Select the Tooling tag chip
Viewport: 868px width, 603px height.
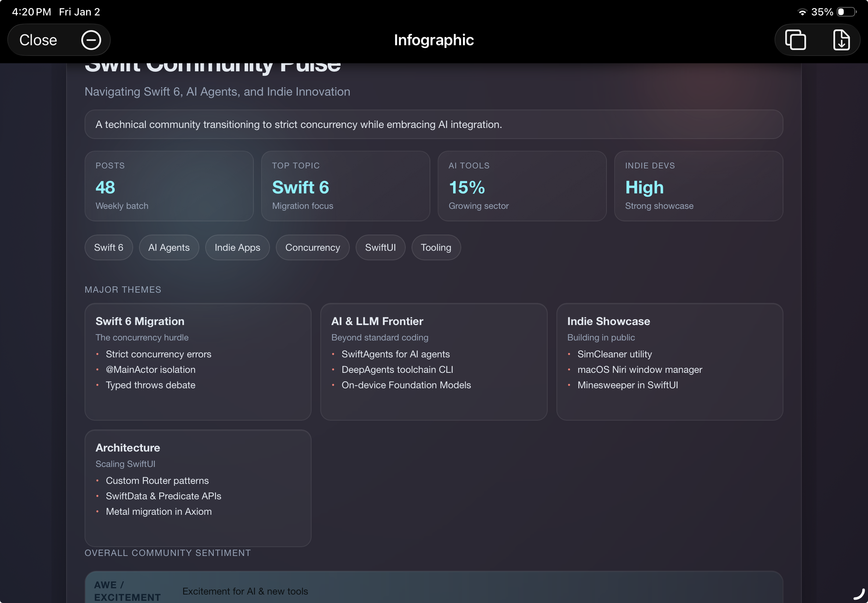pos(436,247)
